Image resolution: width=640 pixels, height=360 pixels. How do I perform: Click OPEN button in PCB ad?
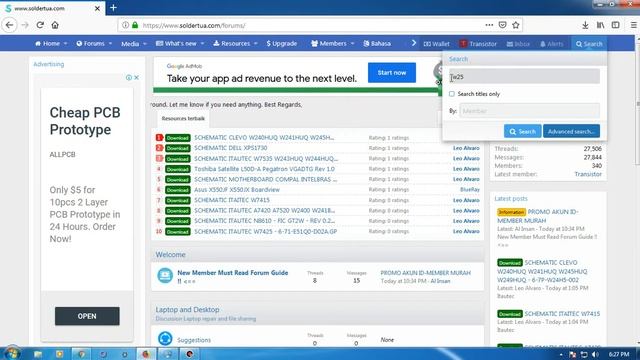tap(87, 316)
